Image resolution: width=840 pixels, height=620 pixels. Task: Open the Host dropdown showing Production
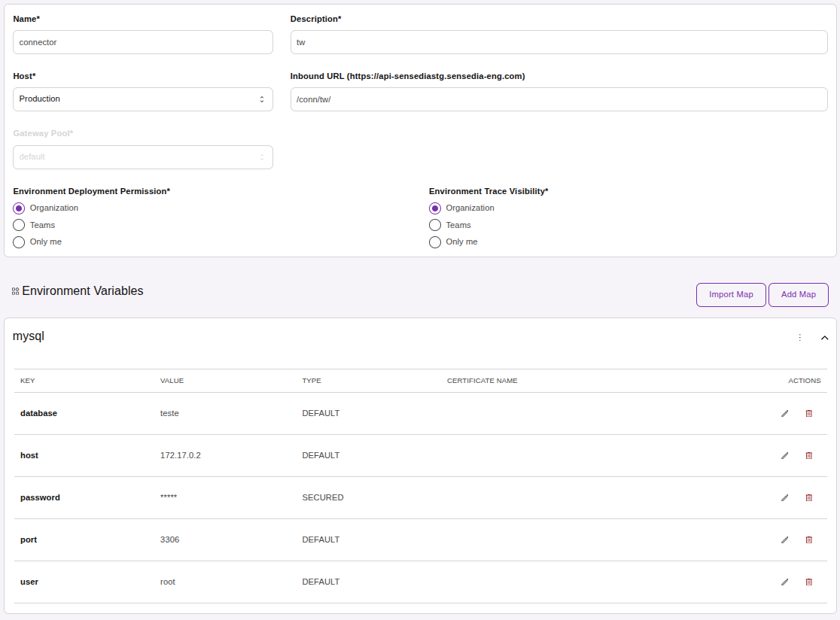coord(142,99)
